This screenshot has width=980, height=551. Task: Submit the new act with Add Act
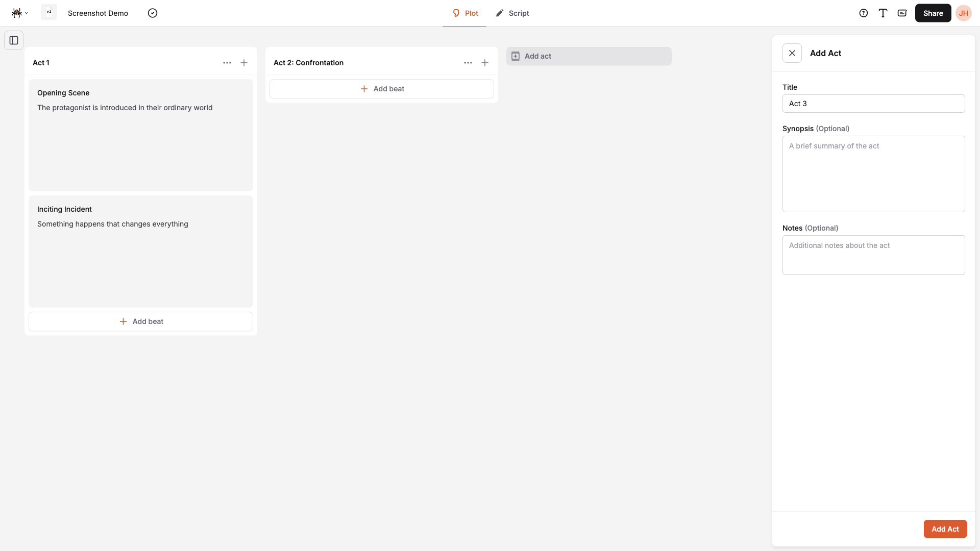pyautogui.click(x=945, y=529)
